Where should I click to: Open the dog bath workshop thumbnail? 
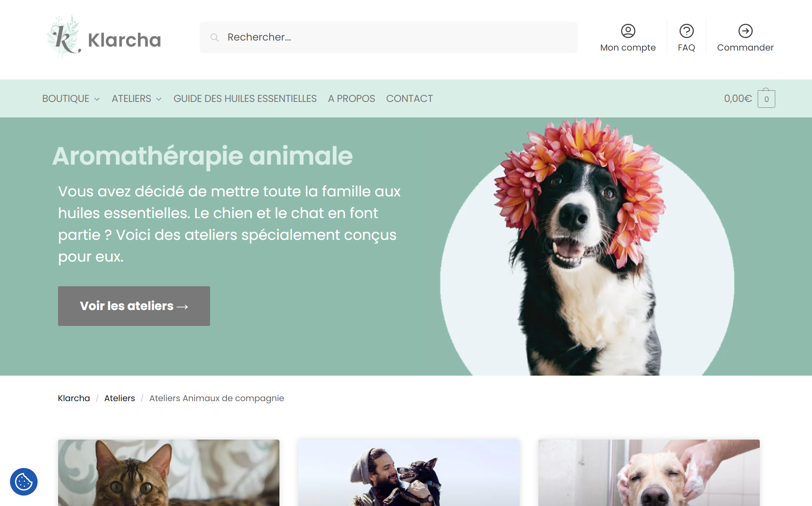pos(649,473)
